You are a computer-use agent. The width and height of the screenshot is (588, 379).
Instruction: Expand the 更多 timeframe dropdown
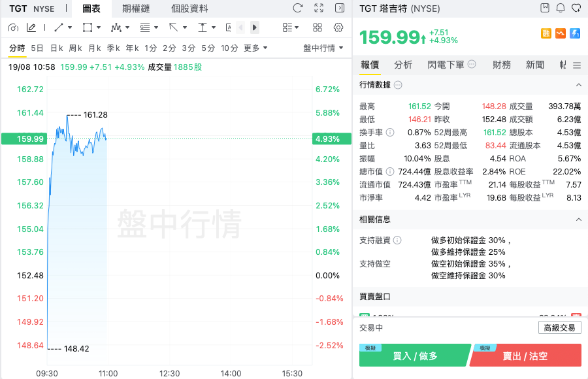255,48
